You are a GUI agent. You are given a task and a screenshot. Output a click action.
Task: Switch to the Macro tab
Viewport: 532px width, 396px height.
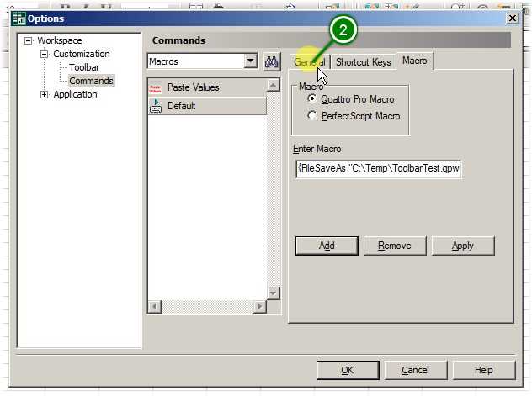[414, 61]
